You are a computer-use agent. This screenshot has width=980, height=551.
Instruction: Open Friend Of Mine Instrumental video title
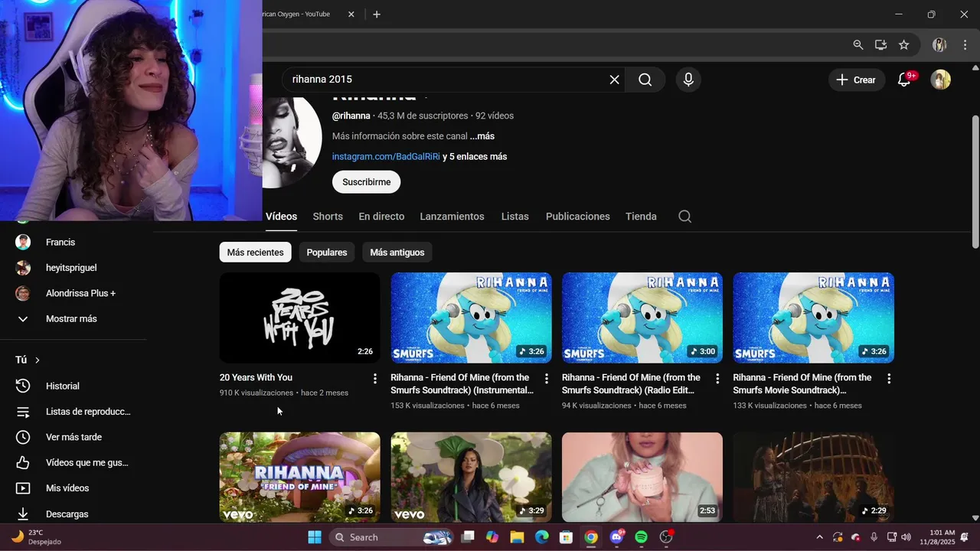460,383
